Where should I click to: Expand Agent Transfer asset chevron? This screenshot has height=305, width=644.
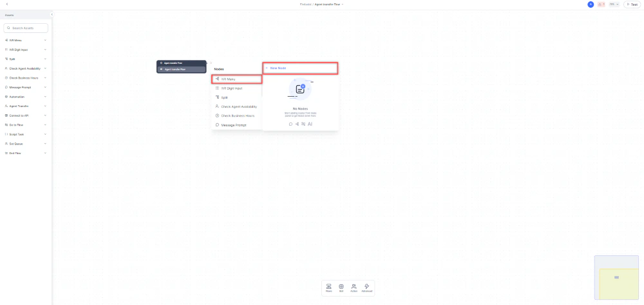(x=45, y=106)
